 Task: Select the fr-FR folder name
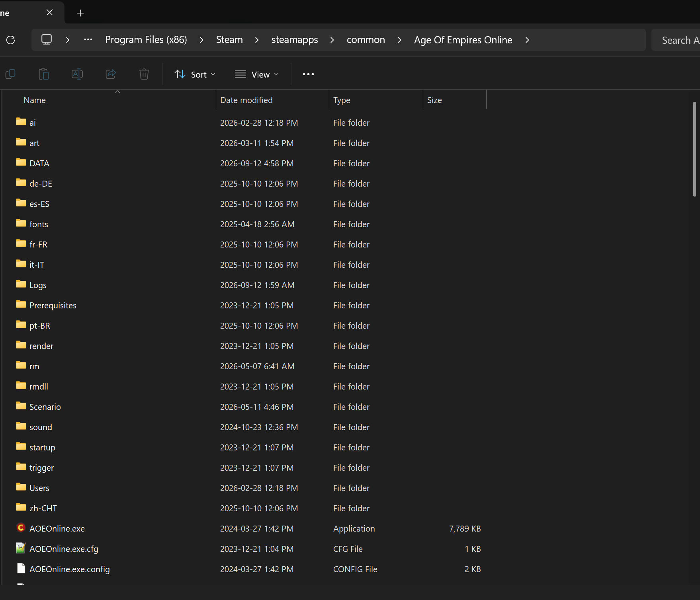click(x=38, y=244)
